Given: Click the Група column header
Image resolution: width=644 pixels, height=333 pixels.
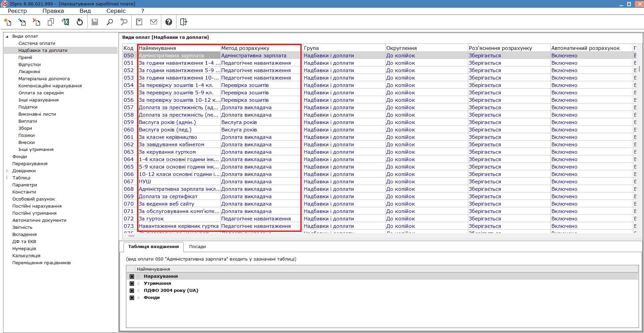Looking at the screenshot, I should (344, 48).
